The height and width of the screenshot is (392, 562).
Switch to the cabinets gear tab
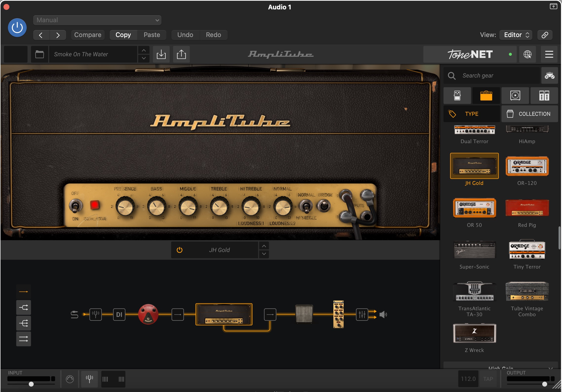tap(515, 96)
